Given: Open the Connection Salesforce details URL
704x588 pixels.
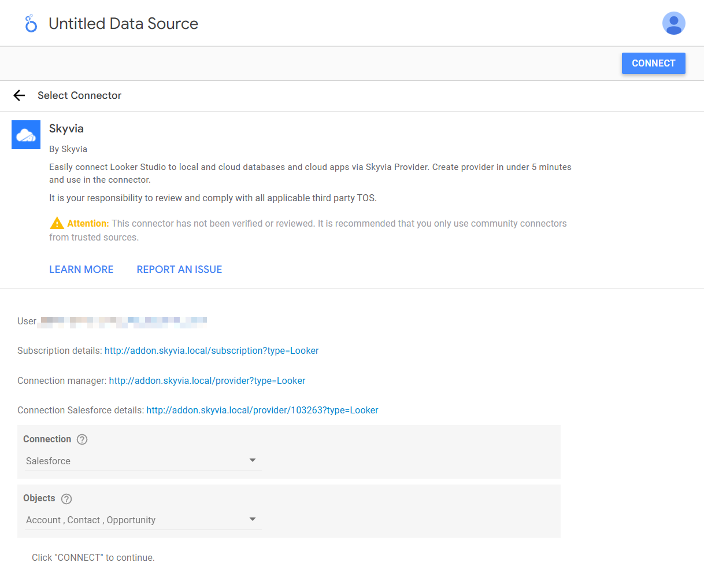Looking at the screenshot, I should point(262,411).
